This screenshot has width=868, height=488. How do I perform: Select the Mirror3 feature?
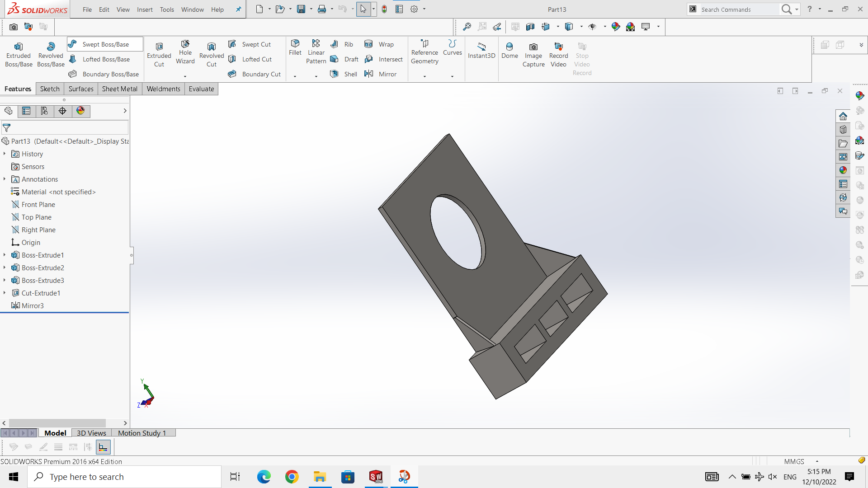click(28, 306)
